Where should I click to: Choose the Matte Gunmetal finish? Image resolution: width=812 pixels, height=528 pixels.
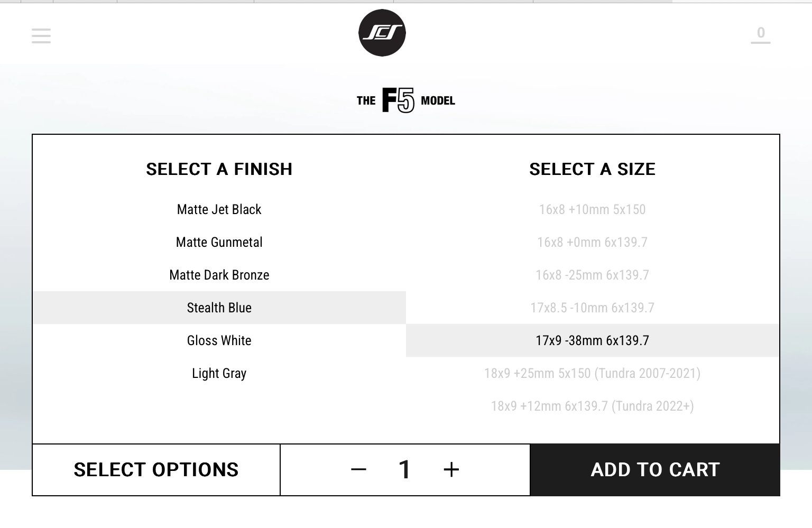click(219, 242)
